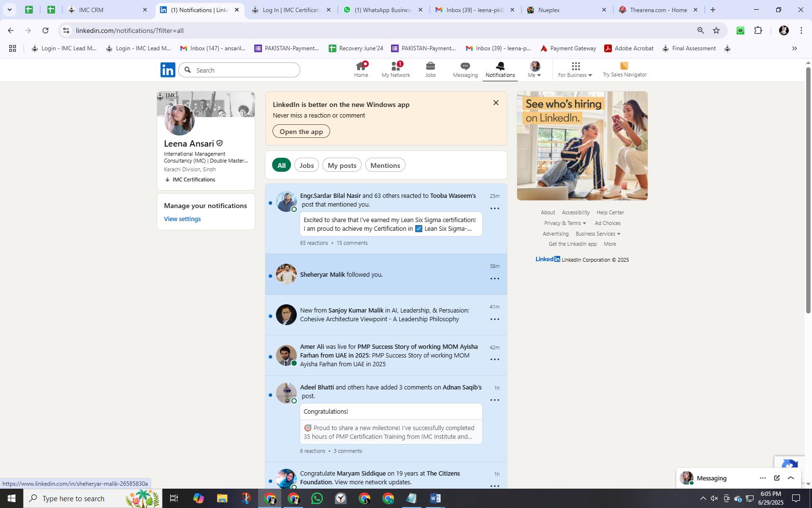The image size is (812, 508).
Task: Click Amer Ali's profile photo
Action: 286,355
